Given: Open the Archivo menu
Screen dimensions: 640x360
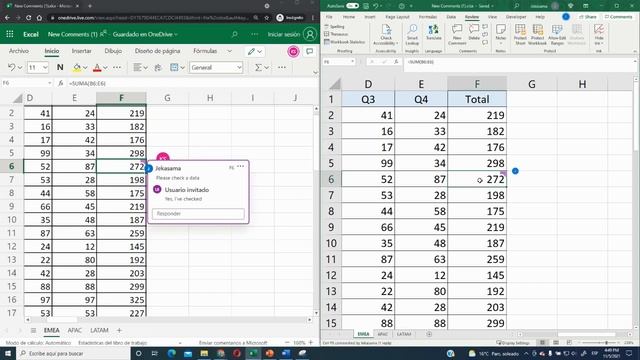Looking at the screenshot, I should pyautogui.click(x=19, y=51).
